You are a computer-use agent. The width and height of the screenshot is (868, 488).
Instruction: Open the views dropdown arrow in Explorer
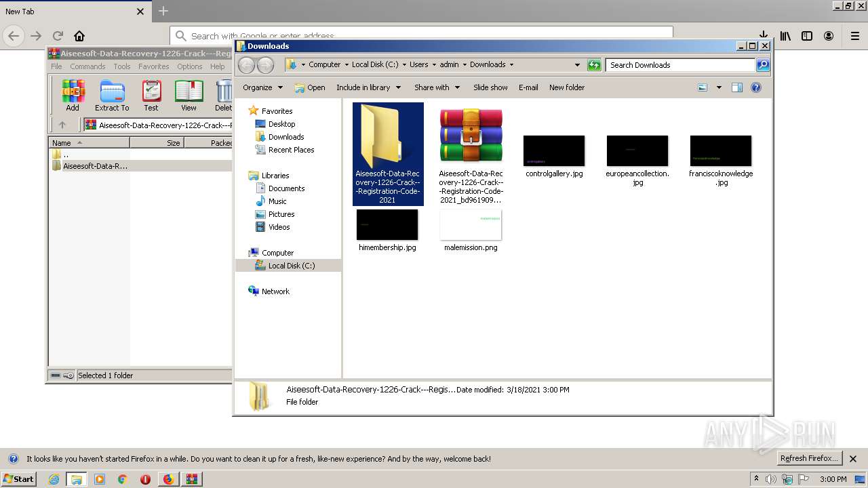point(719,87)
